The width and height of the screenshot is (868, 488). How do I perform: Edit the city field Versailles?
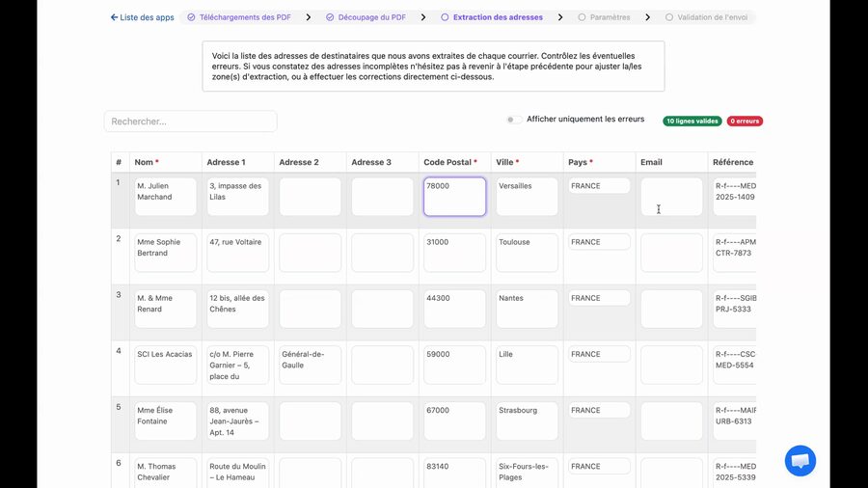click(527, 197)
